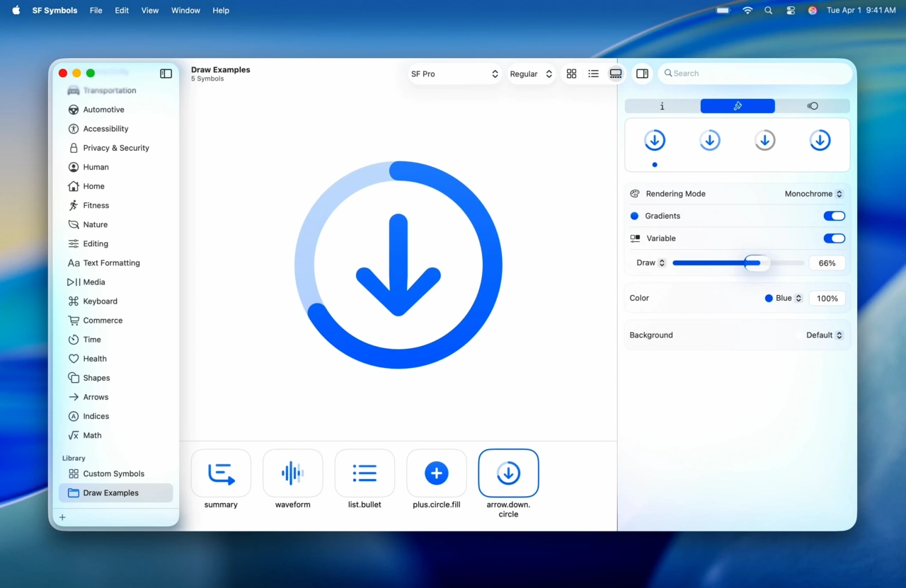The height and width of the screenshot is (588, 906).
Task: Open the Edit menu
Action: coord(122,11)
